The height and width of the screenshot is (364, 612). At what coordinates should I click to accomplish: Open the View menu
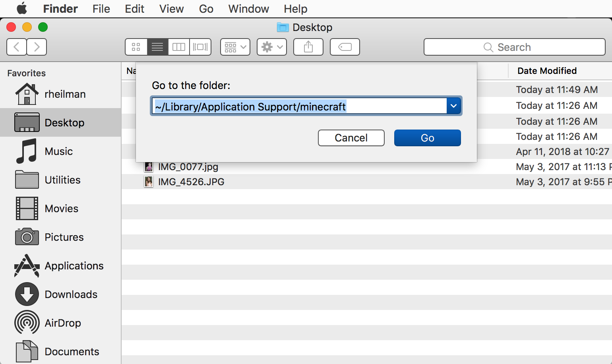[171, 9]
